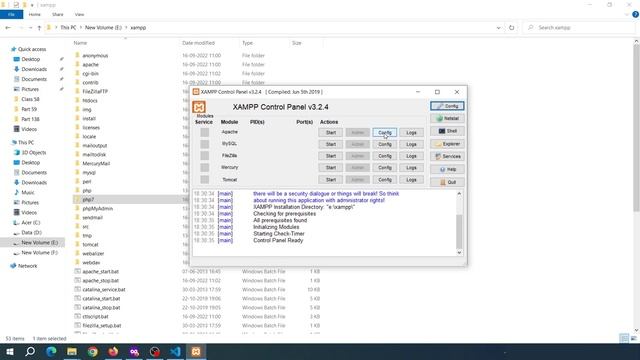Quit the XAMPP Control Panel
The width and height of the screenshot is (640, 360).
[447, 182]
